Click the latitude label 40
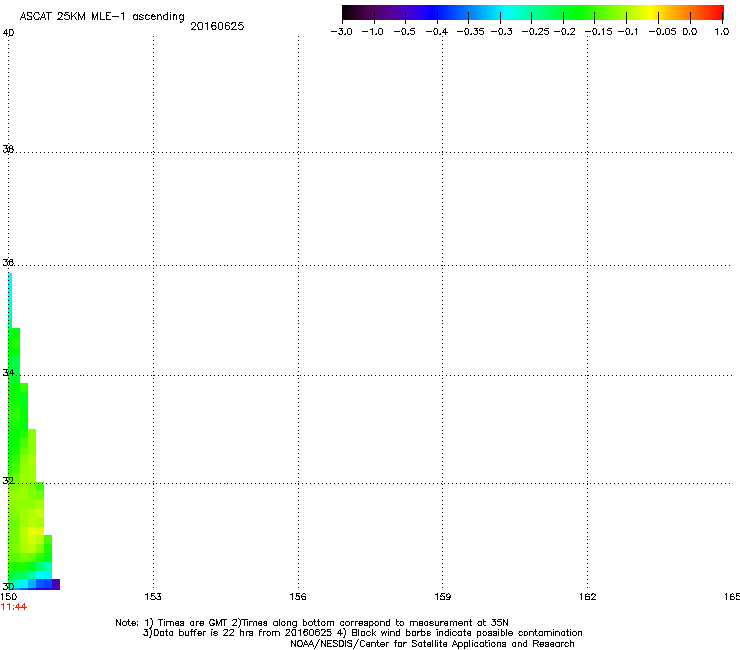740x650 pixels. (x=8, y=33)
